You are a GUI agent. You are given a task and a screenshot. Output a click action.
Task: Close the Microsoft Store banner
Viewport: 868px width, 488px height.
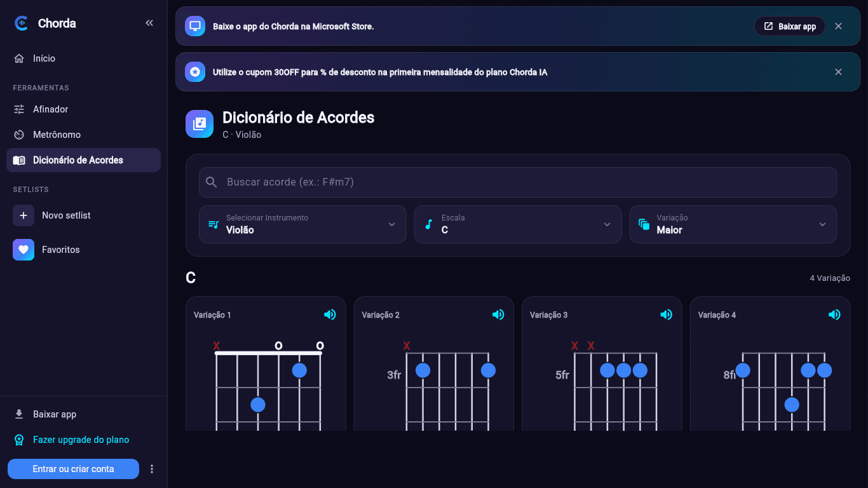(838, 26)
